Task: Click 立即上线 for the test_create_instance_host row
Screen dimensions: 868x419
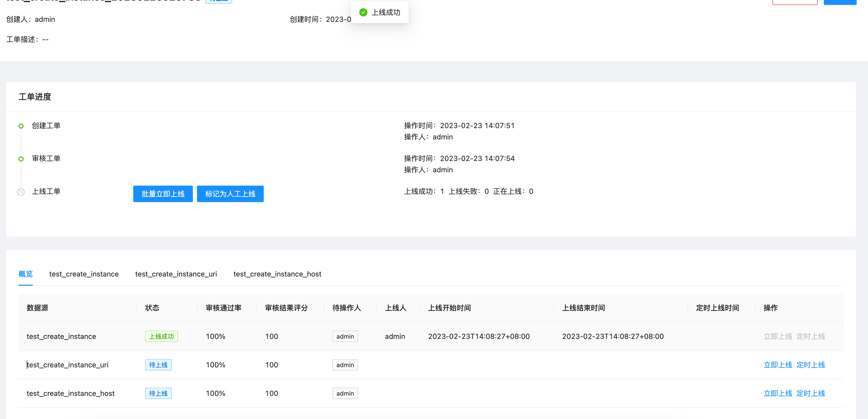Action: [778, 393]
